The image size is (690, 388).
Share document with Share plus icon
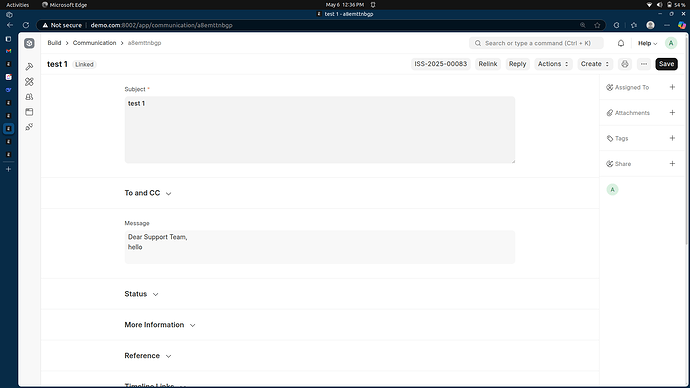click(672, 164)
